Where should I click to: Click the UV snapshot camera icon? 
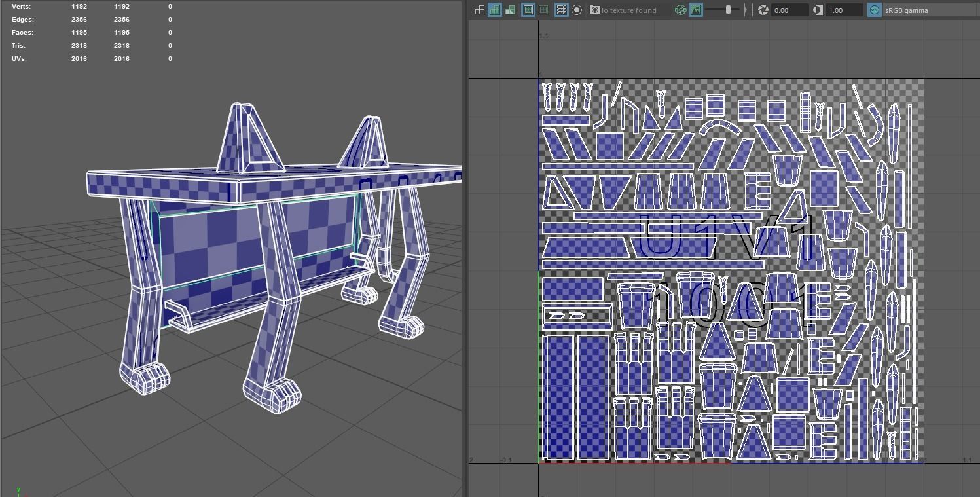(595, 10)
